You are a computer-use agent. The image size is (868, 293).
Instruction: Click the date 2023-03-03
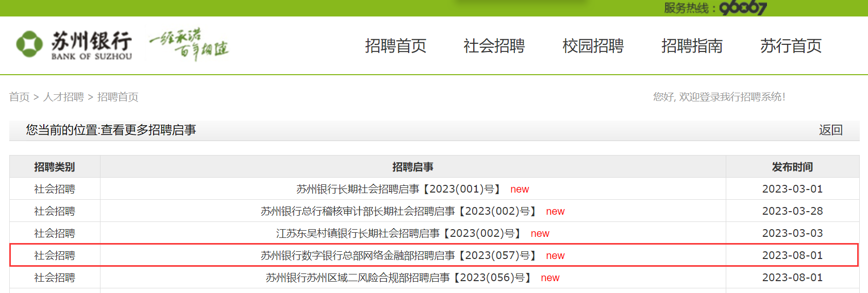(x=792, y=233)
